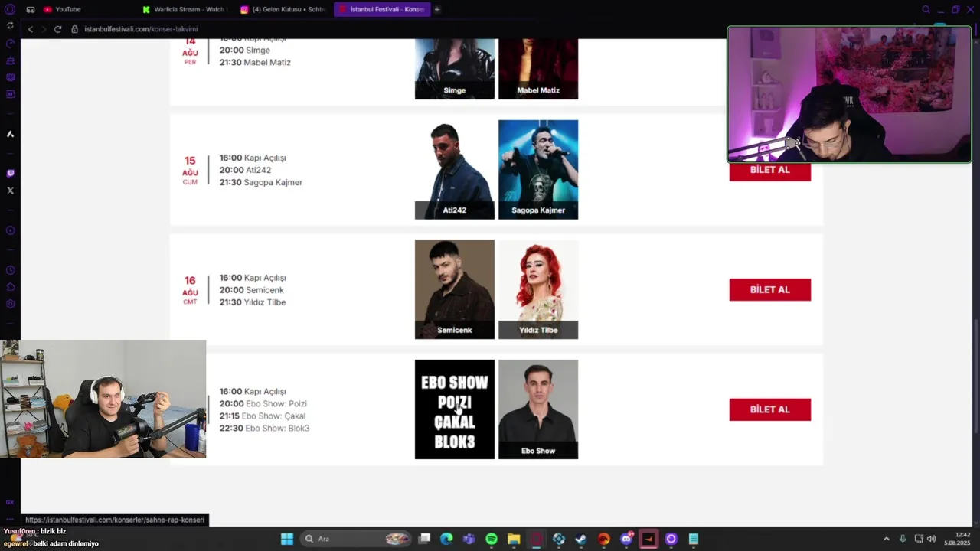Open Microsoft Teams from the taskbar
The width and height of the screenshot is (980, 551).
pos(469,539)
